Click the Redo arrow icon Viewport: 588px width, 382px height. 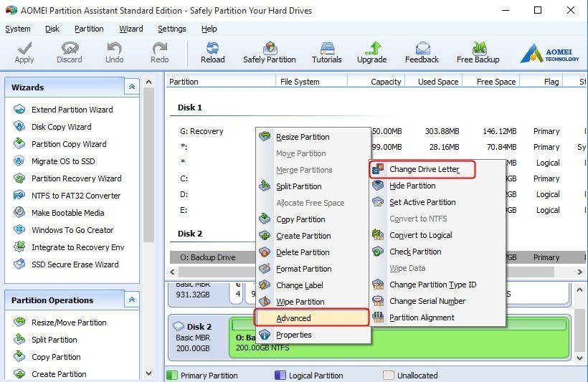click(159, 48)
